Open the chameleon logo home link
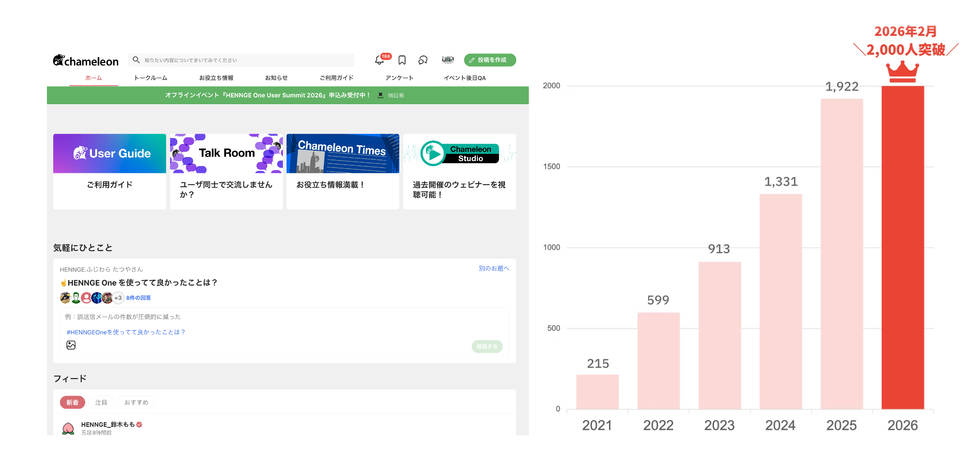This screenshot has width=980, height=471. (x=86, y=60)
